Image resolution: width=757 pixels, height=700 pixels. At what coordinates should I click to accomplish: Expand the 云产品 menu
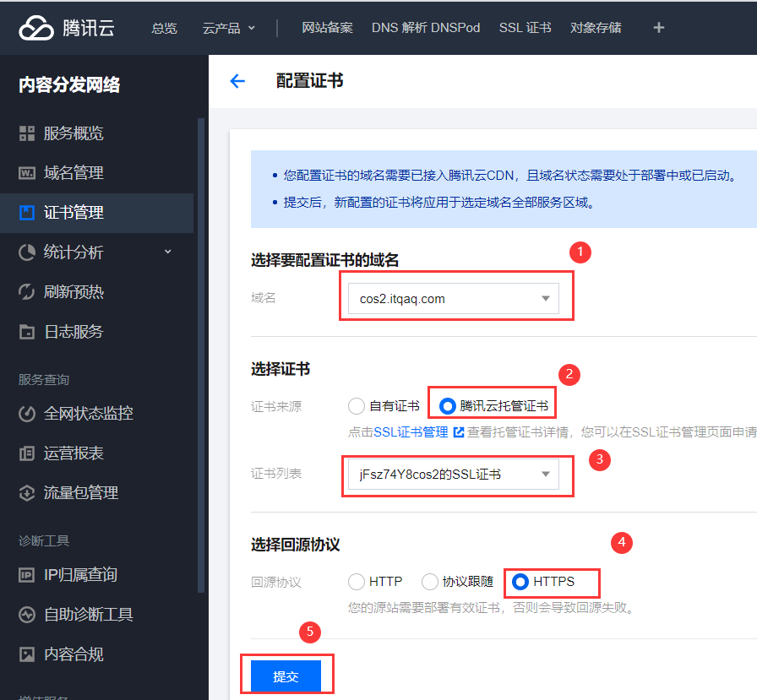[x=228, y=28]
